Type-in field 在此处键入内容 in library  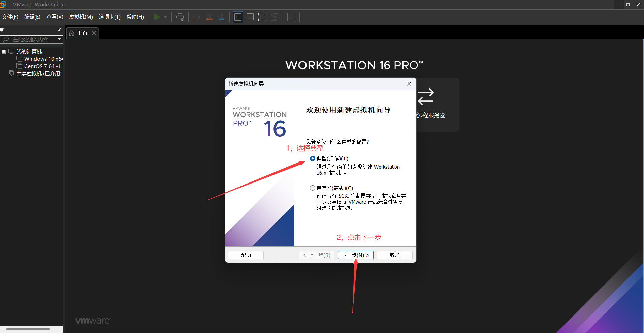[32, 39]
